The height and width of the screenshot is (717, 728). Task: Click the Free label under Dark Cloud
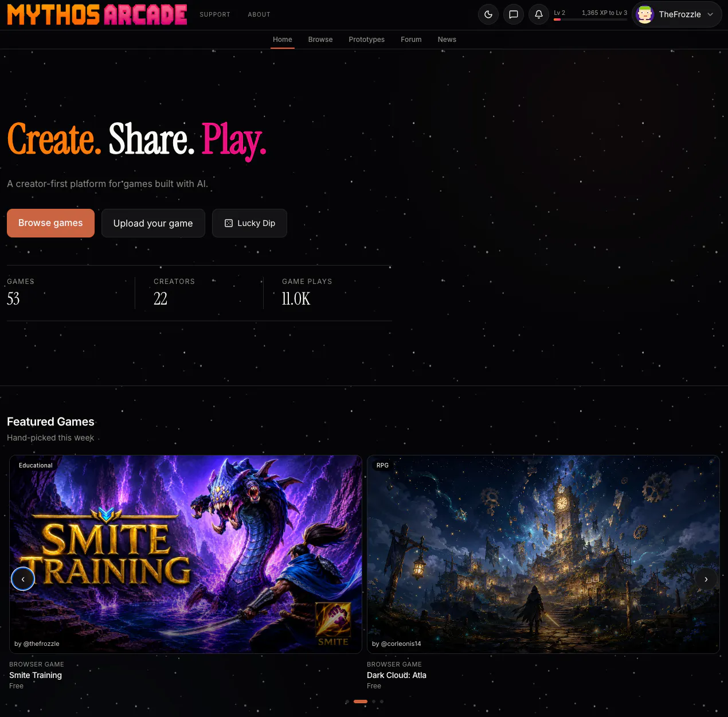click(x=374, y=686)
